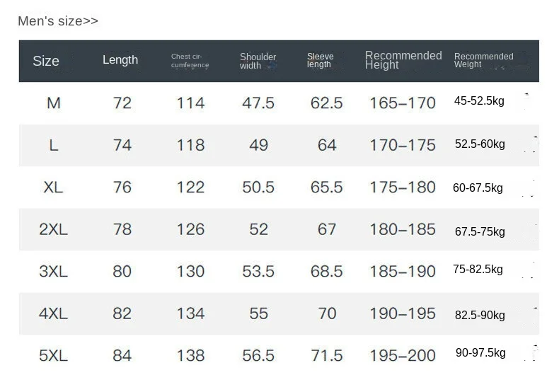Click the Chest circumference column header
The height and width of the screenshot is (392, 559).
[190, 61]
